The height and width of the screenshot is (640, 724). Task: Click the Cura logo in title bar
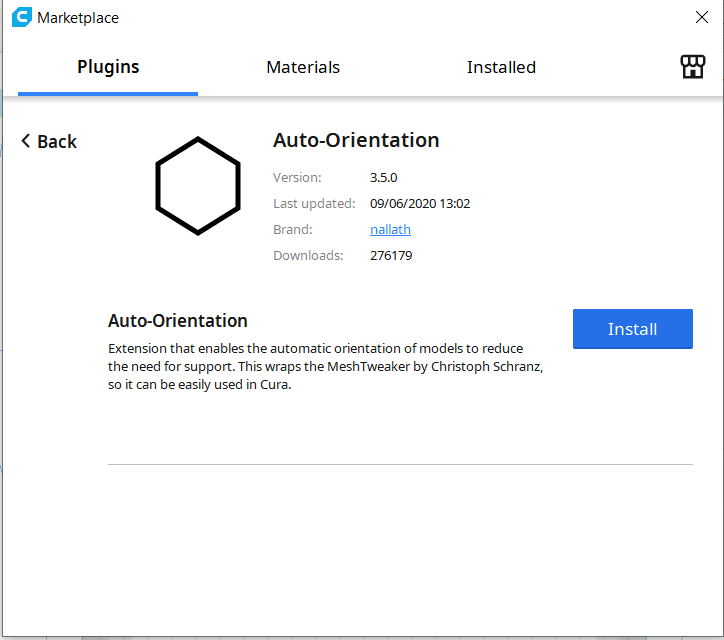(21, 17)
